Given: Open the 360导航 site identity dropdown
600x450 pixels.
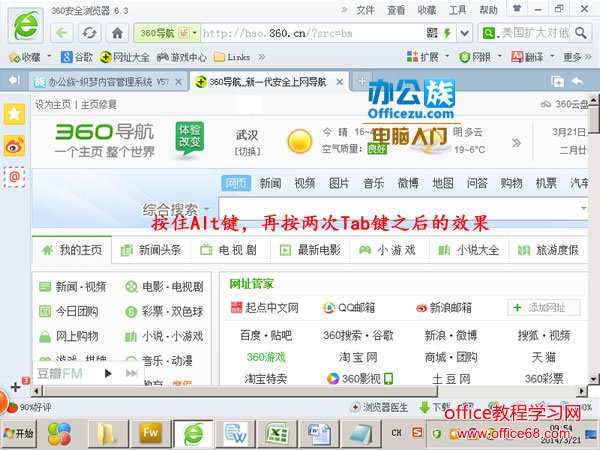Looking at the screenshot, I should pyautogui.click(x=194, y=33).
